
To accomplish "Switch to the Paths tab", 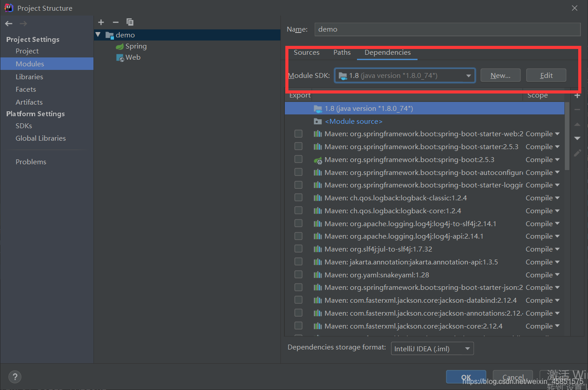I will click(x=342, y=53).
